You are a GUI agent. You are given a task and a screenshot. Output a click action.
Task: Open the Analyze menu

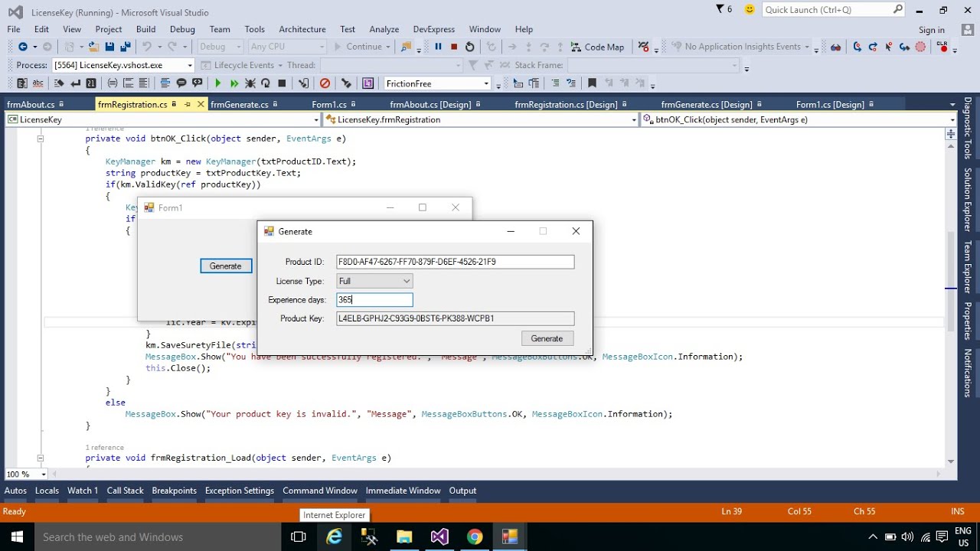(384, 29)
